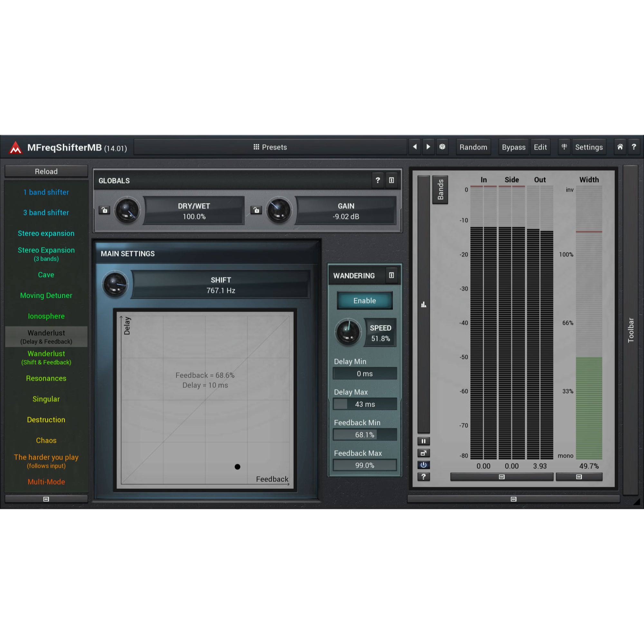Screen dimensions: 644x644
Task: Select the Stereo expansion preset
Action: 46,233
